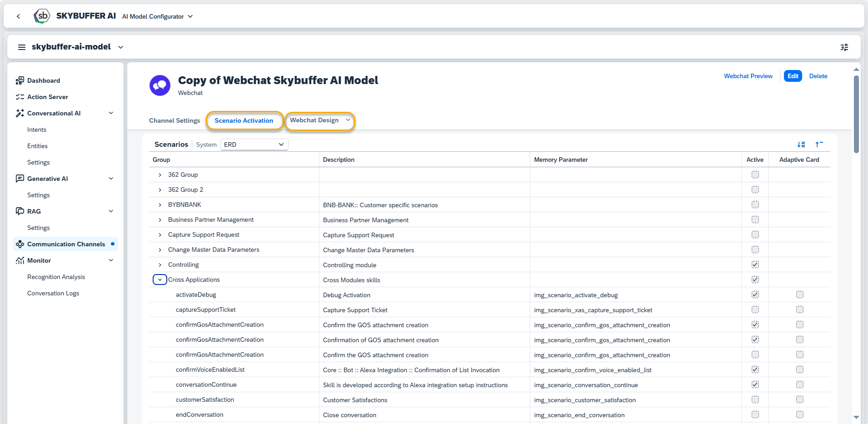Open Intents in the sidebar

[x=37, y=130]
